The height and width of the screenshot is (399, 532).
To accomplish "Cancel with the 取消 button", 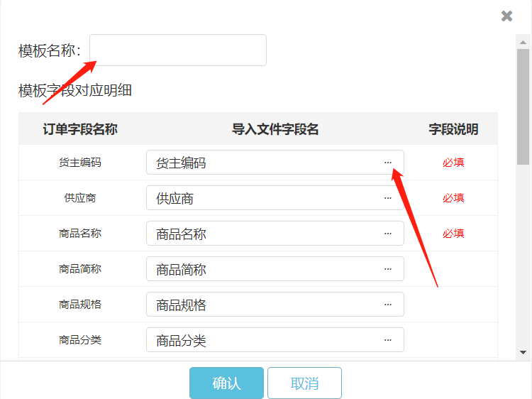I will tap(304, 383).
